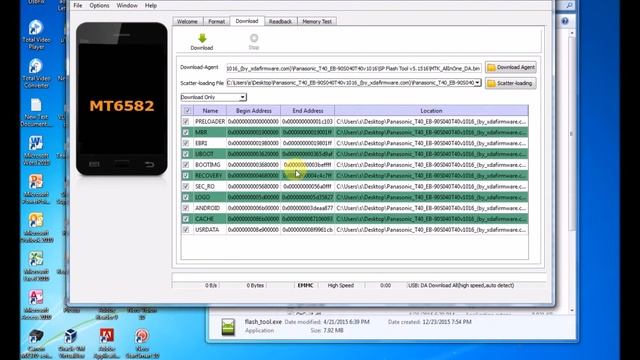Screen dimensions: 640x360
Task: Switch to the Format tab
Action: (x=216, y=21)
